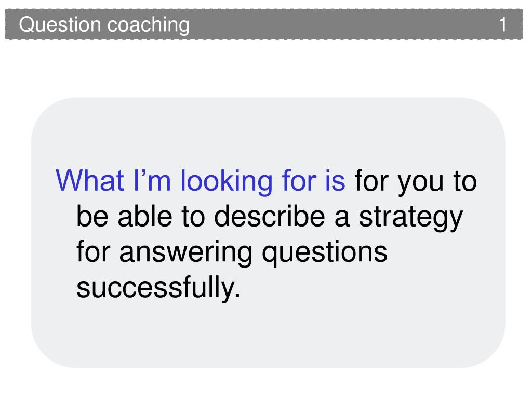Screen dimensions: 532x399
Task: Click the word 'coaching' in the header
Action: [148, 26]
